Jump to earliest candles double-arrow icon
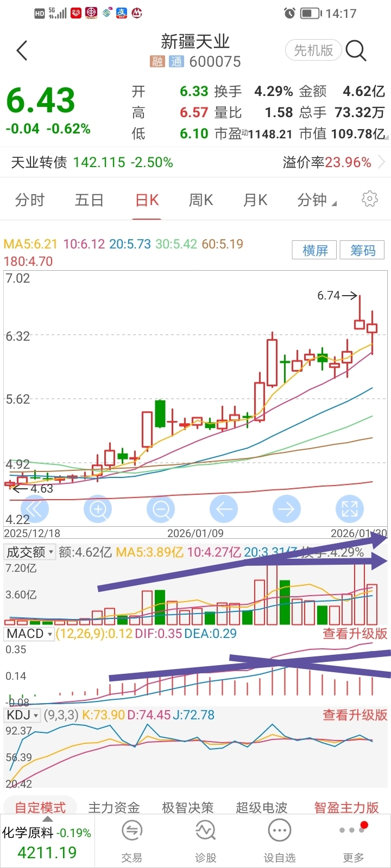The width and height of the screenshot is (391, 868). click(x=35, y=509)
